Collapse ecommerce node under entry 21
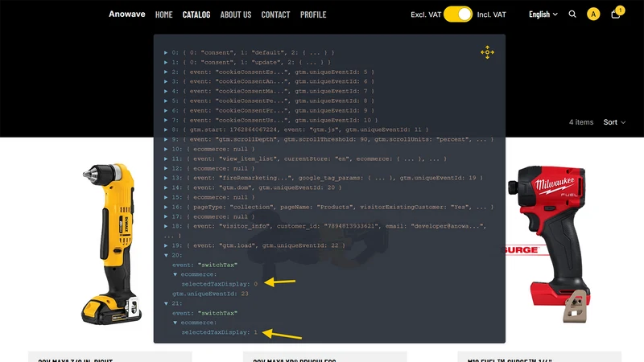 click(175, 323)
